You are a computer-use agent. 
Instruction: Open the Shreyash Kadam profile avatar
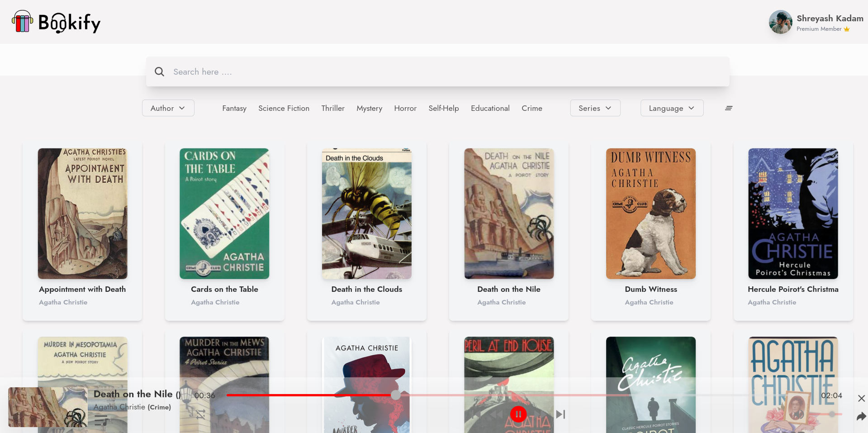780,22
